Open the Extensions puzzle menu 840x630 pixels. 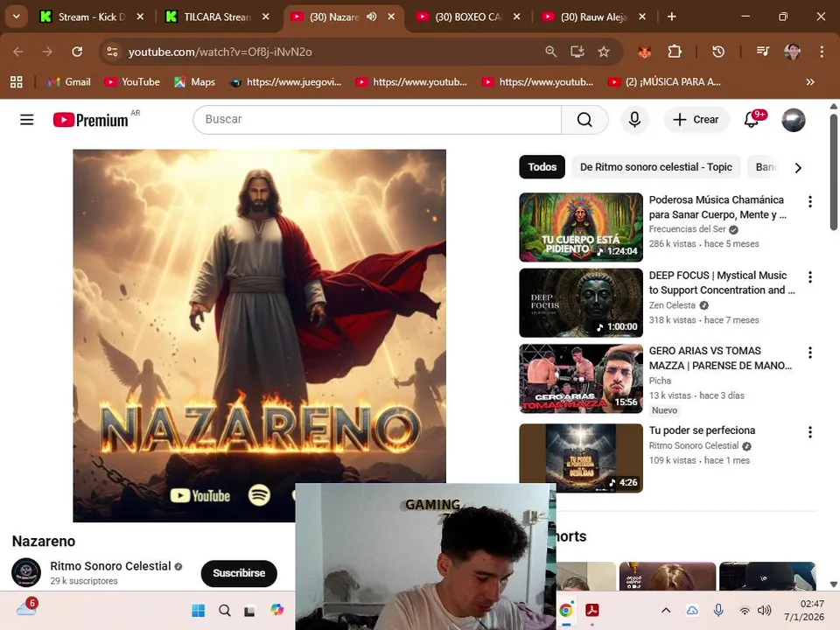(675, 52)
